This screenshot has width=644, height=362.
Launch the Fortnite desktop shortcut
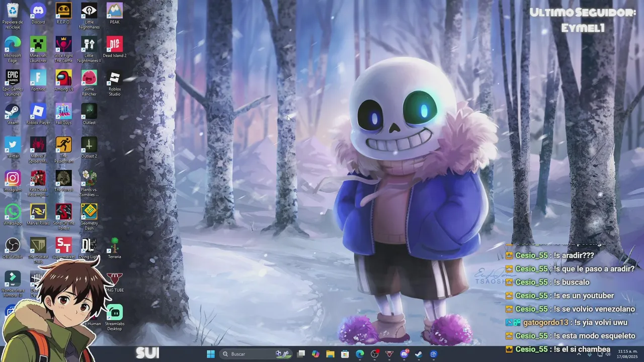[x=38, y=81]
